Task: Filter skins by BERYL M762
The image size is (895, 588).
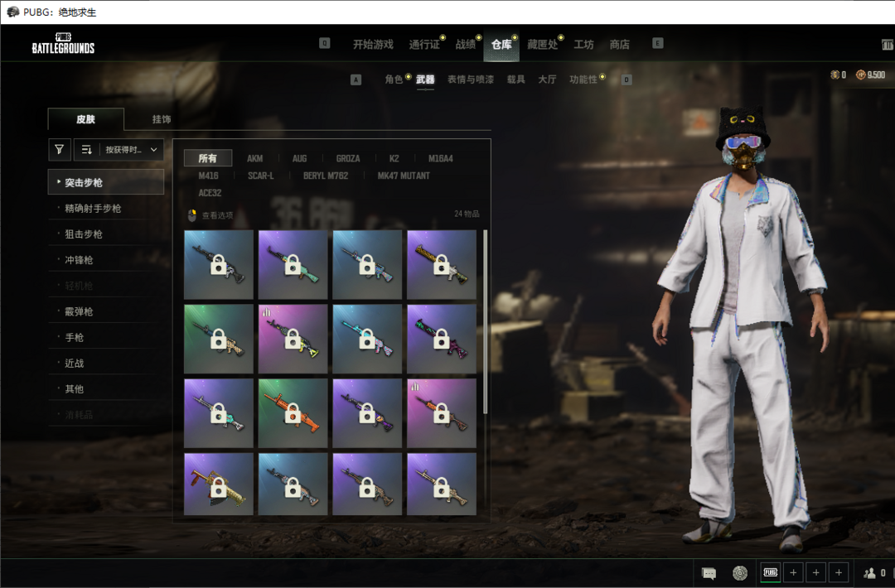Action: tap(326, 176)
